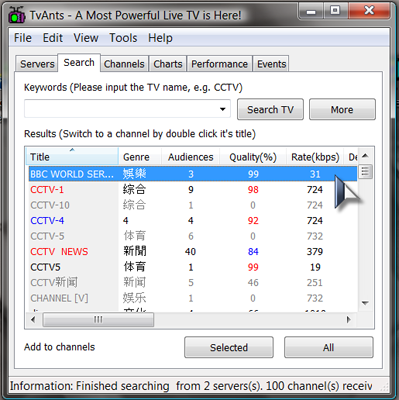Add Selected results to channels
The height and width of the screenshot is (400, 399).
point(229,347)
